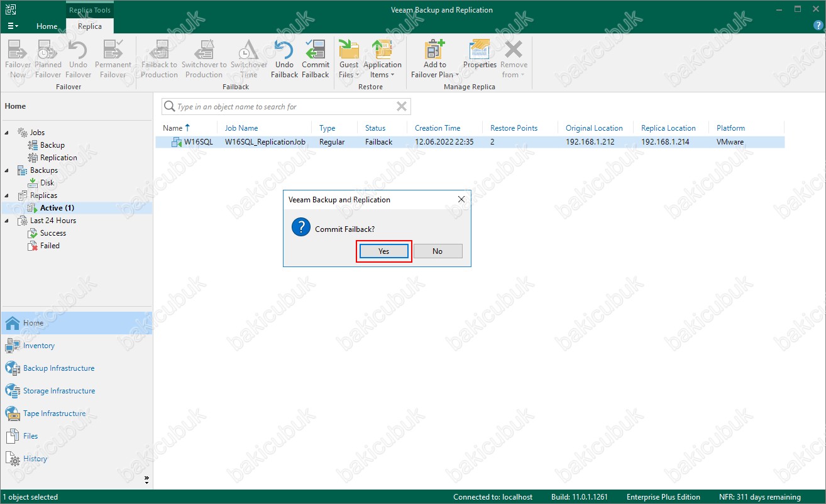Click the app icon in title bar
826x504 pixels.
(11, 9)
